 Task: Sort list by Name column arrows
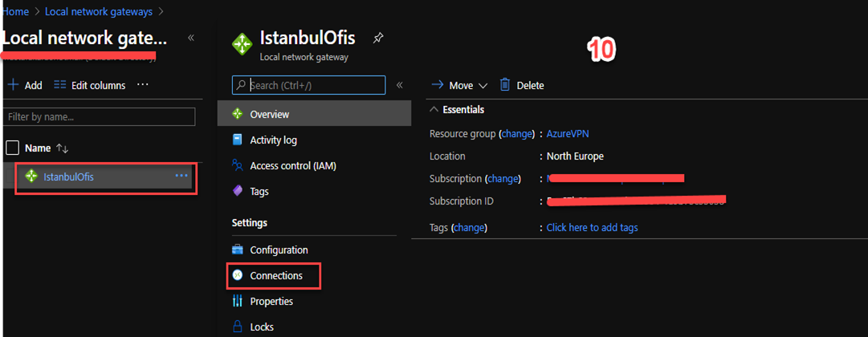pos(63,148)
